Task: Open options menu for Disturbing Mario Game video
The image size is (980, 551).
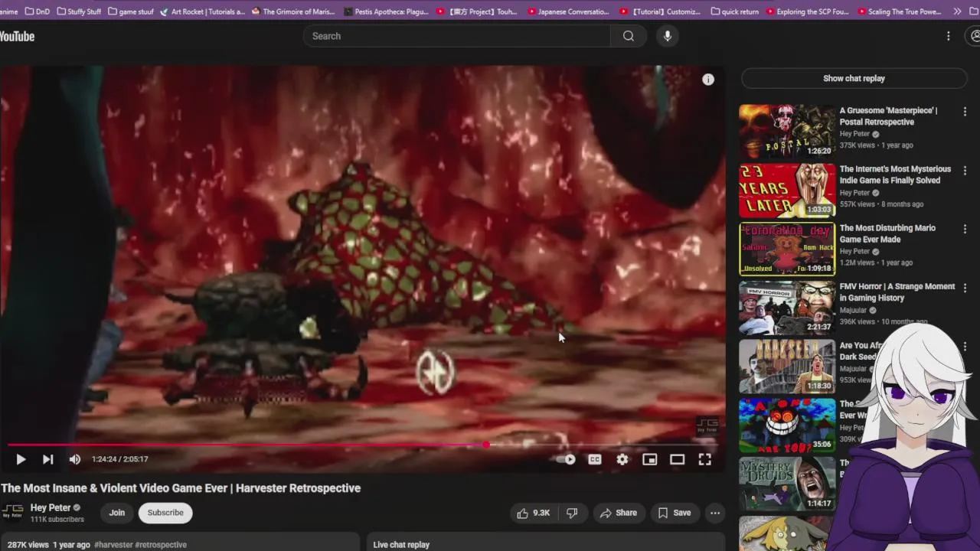Action: point(965,230)
